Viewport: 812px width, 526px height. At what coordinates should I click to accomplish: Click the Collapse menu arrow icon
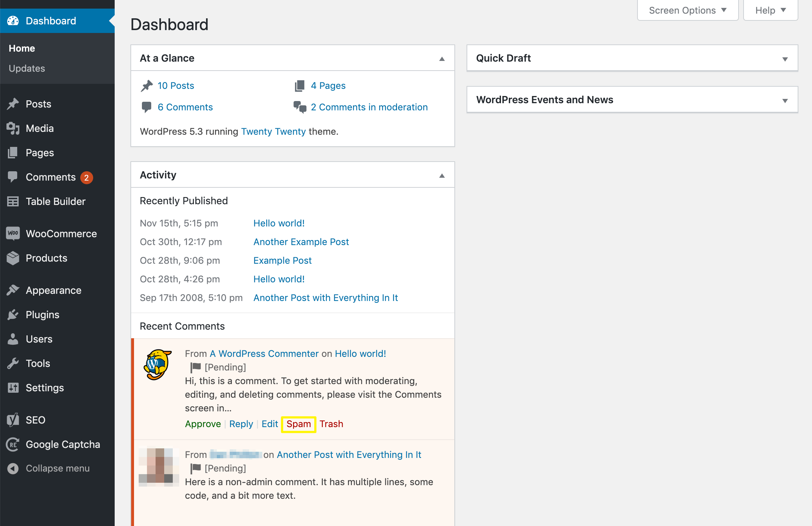pyautogui.click(x=13, y=468)
